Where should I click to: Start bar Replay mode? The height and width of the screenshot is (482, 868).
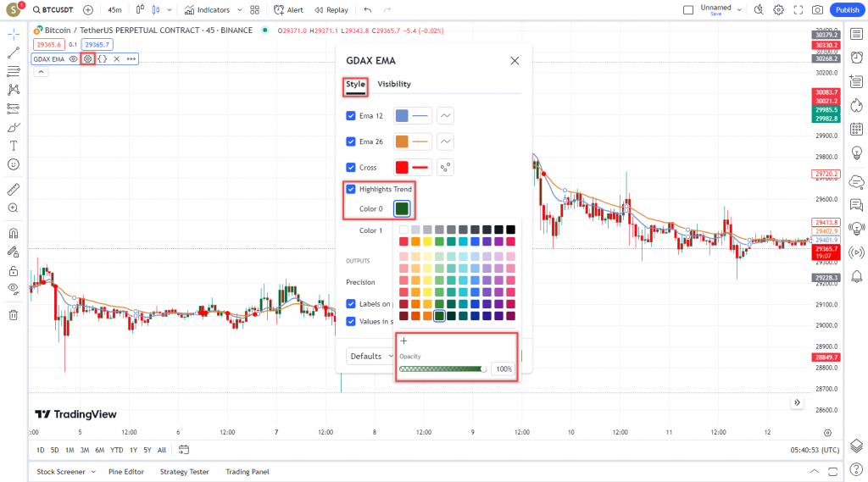331,10
